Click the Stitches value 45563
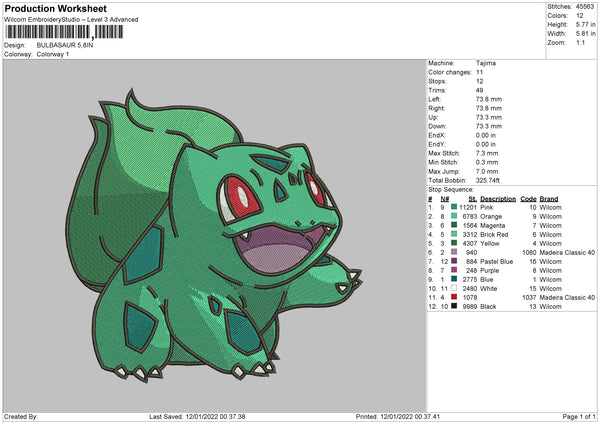The width and height of the screenshot is (600, 424). click(585, 7)
